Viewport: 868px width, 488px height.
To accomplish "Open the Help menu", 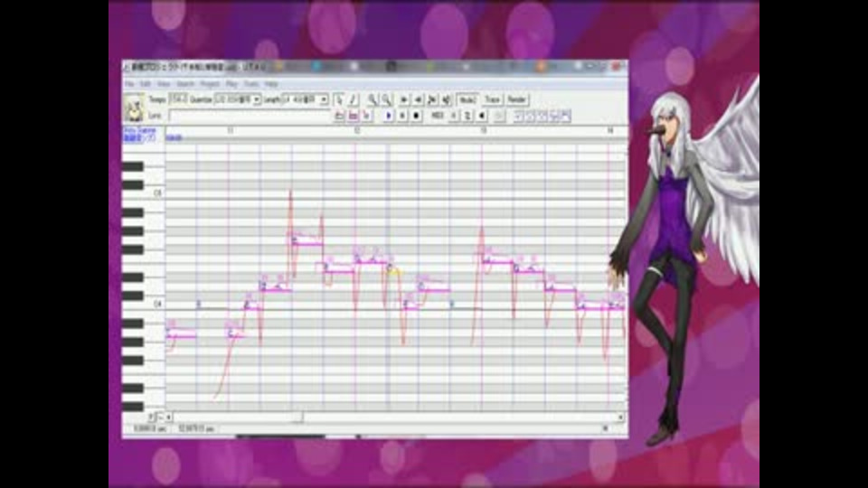I will (x=270, y=84).
